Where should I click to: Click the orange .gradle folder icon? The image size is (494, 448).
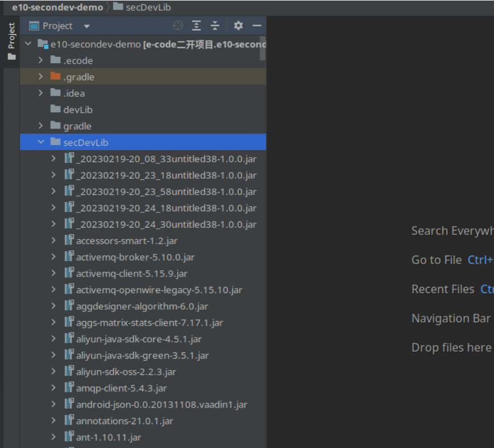[55, 76]
